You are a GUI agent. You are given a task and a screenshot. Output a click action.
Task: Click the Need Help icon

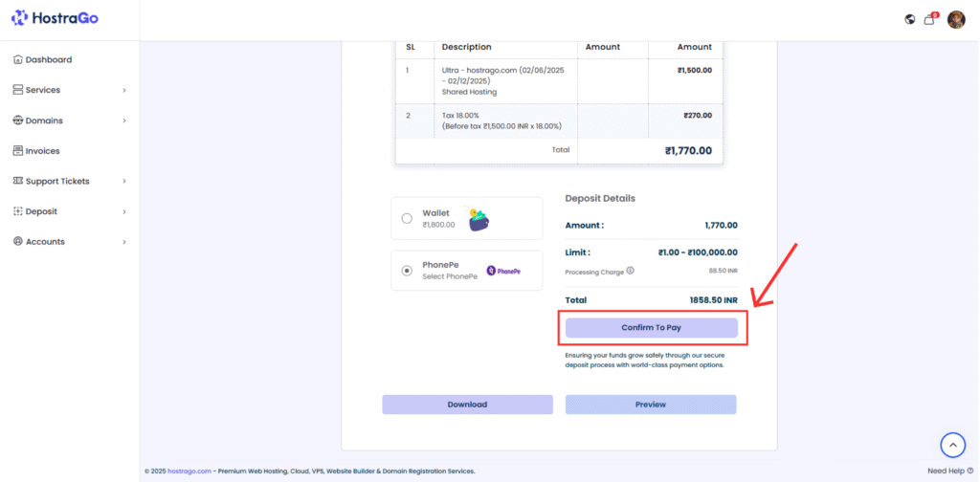coord(970,471)
